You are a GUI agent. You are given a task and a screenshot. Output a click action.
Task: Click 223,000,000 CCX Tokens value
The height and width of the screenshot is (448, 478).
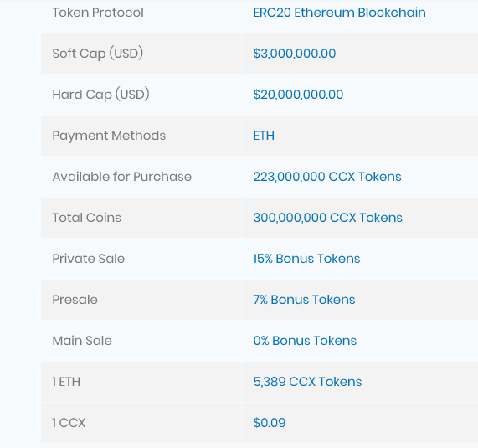coord(327,177)
